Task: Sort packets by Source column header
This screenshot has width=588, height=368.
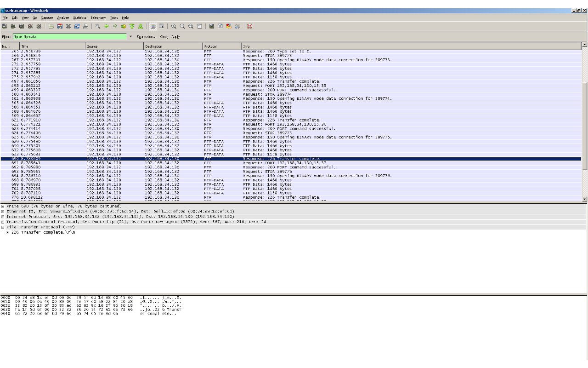Action: [115, 46]
